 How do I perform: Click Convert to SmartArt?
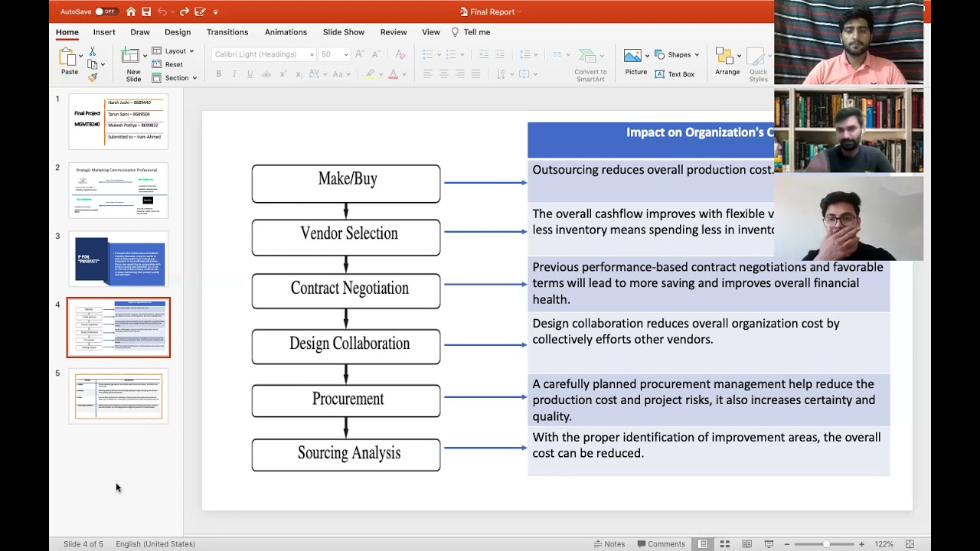click(590, 64)
